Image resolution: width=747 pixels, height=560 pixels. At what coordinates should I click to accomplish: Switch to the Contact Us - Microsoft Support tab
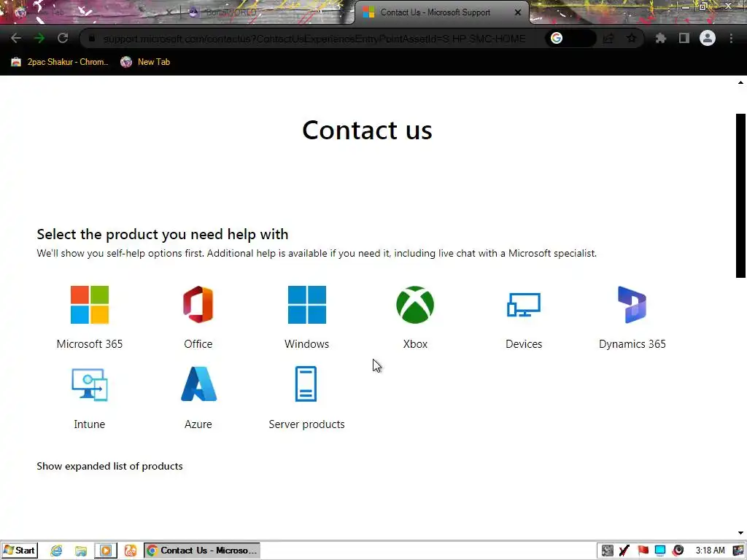tap(441, 13)
